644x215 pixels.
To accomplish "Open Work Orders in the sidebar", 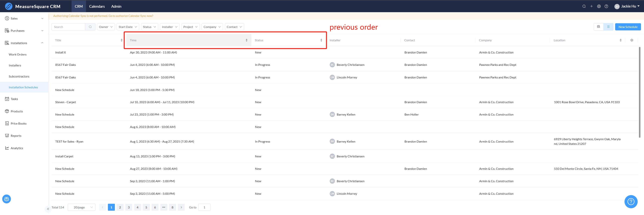I will coord(17,54).
